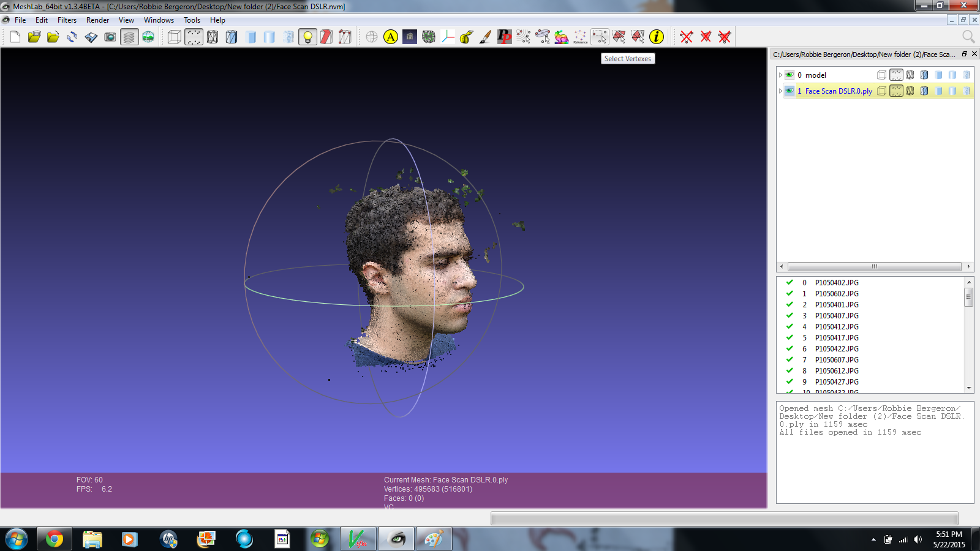Viewport: 980px width, 551px height.
Task: Expand the Face Scan DSLR.0.ply row
Action: [x=780, y=91]
